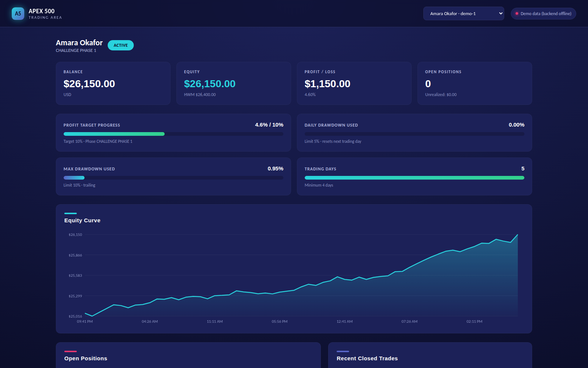Click the Minimum 4 days text

(319, 185)
